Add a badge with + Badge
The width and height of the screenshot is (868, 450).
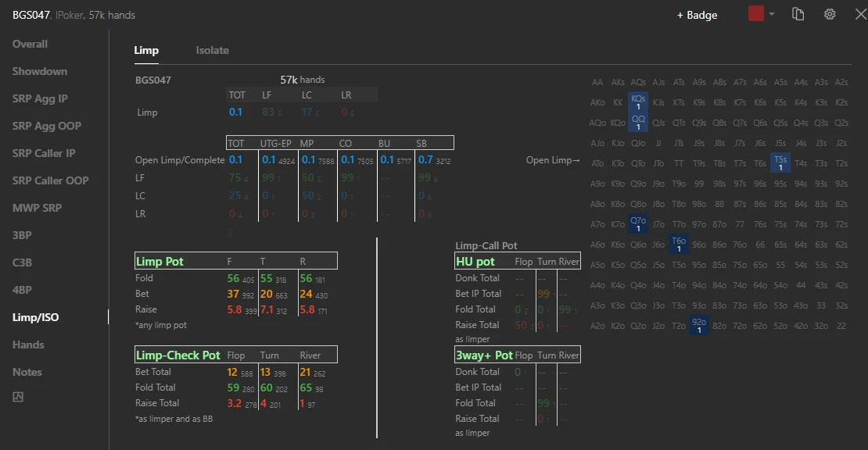point(697,15)
